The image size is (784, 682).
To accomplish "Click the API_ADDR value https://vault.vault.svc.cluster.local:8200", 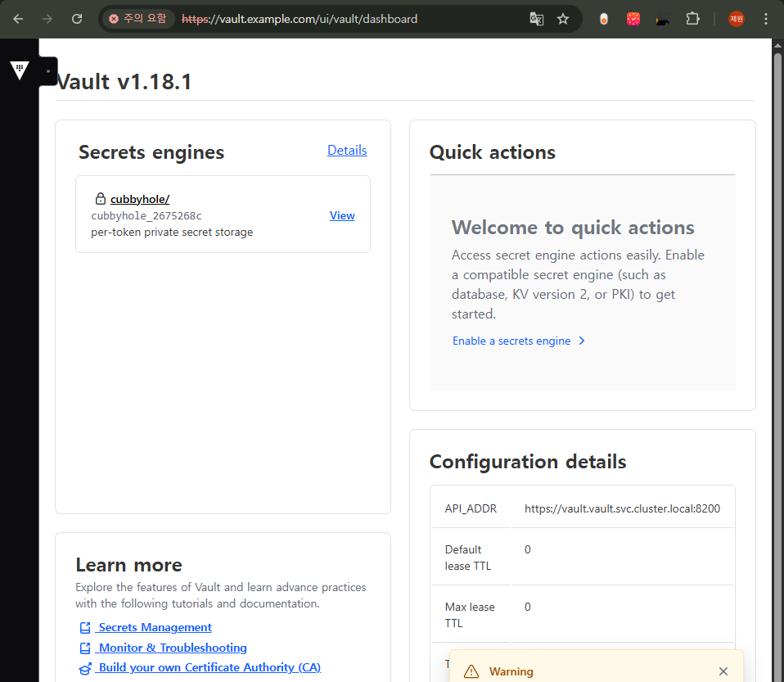I will pos(622,509).
